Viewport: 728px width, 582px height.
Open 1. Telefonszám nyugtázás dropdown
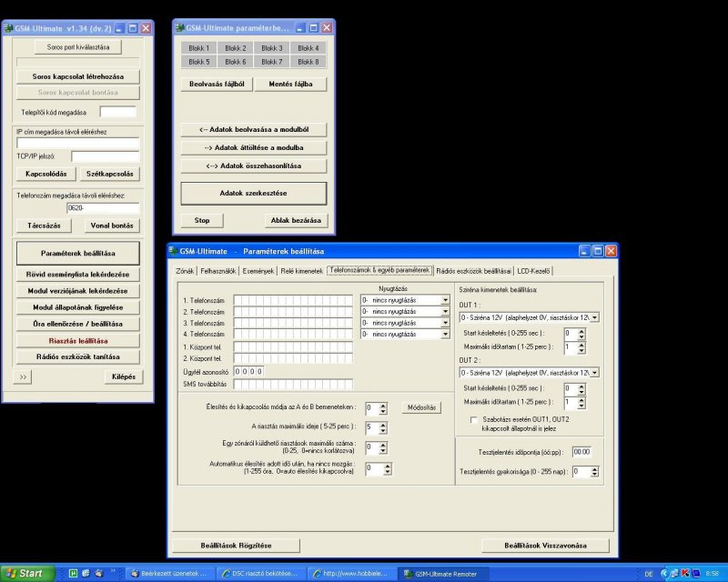click(445, 300)
